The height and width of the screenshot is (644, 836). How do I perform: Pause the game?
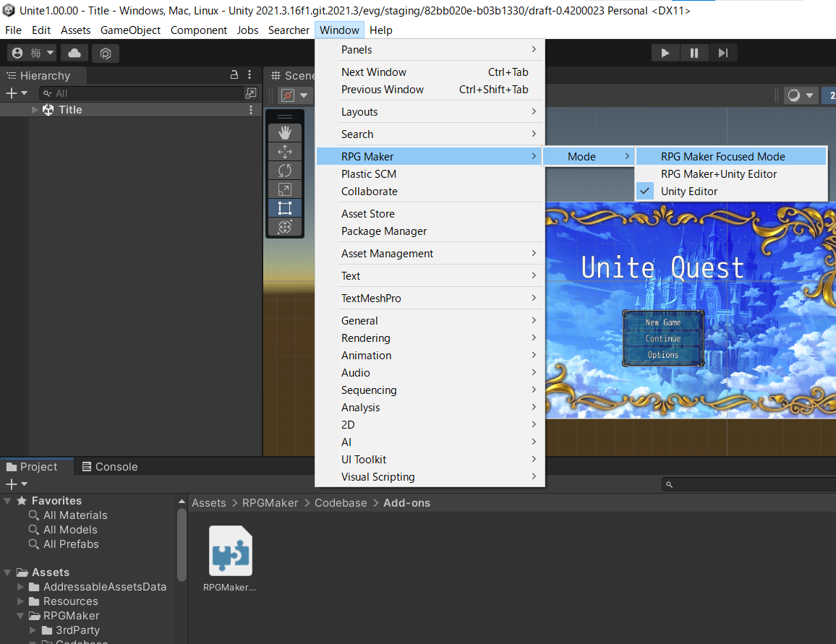[694, 53]
